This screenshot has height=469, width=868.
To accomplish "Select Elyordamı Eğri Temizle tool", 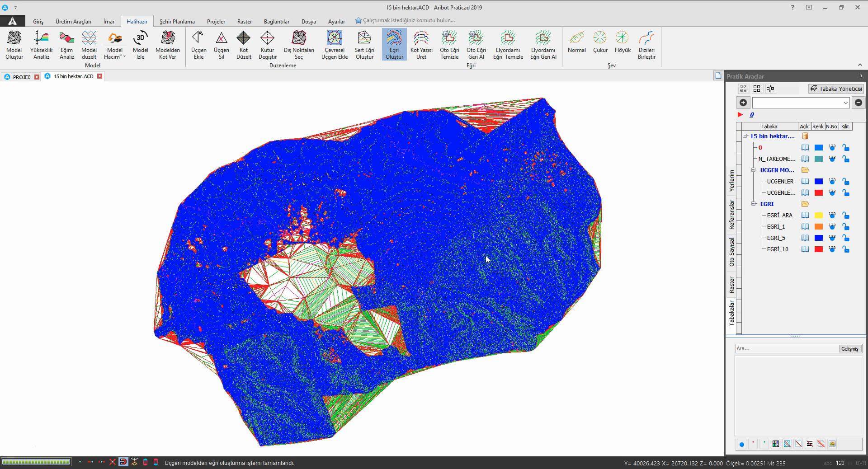I will 508,45.
